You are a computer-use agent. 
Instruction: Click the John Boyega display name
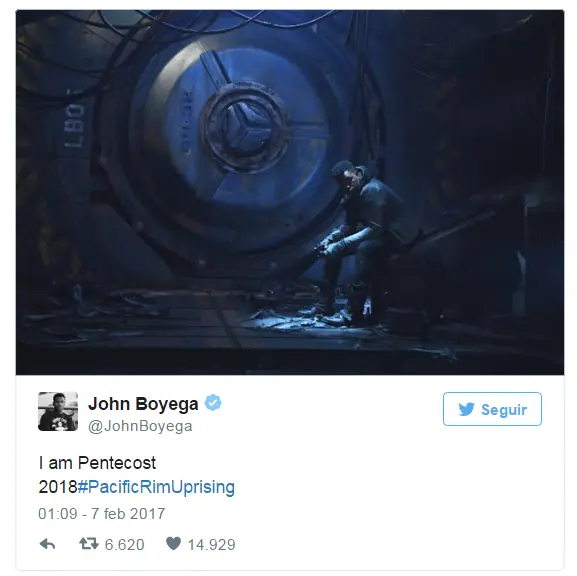click(143, 404)
